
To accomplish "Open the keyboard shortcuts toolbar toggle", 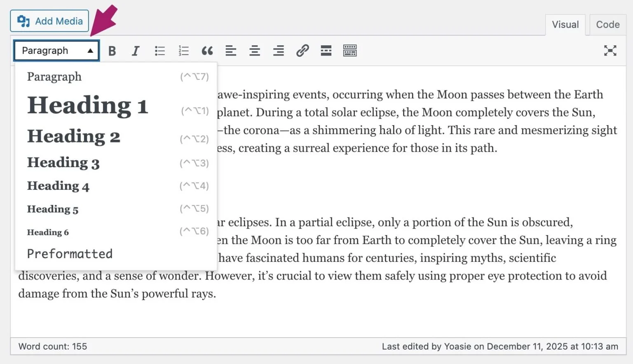I will tap(350, 50).
